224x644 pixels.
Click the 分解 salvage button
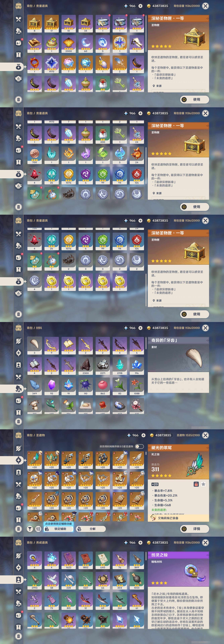point(91,529)
